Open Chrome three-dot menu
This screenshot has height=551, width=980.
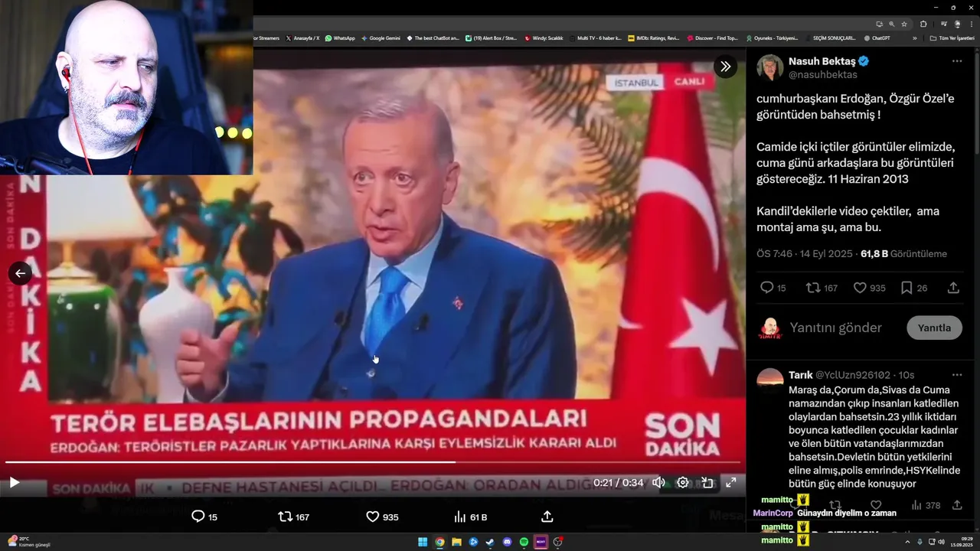pyautogui.click(x=971, y=24)
